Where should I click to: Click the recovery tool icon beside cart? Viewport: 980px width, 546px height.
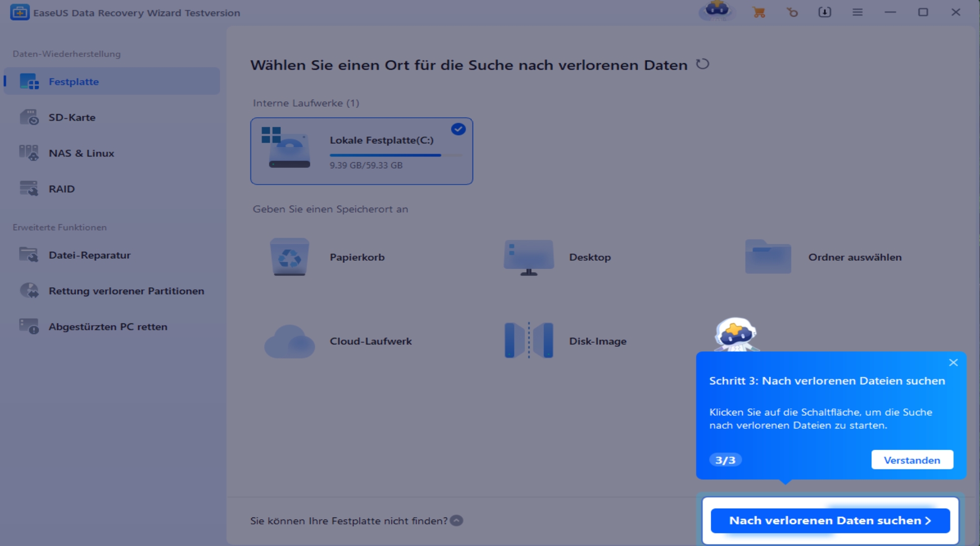pyautogui.click(x=792, y=13)
